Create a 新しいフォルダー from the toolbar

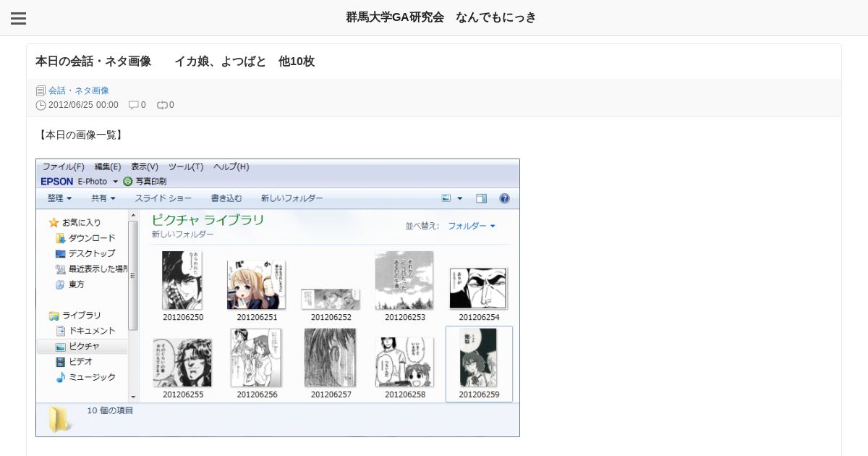point(292,198)
